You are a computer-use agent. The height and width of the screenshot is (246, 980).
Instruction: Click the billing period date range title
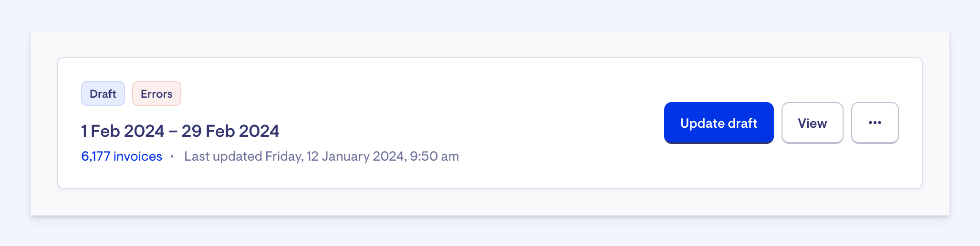[180, 131]
